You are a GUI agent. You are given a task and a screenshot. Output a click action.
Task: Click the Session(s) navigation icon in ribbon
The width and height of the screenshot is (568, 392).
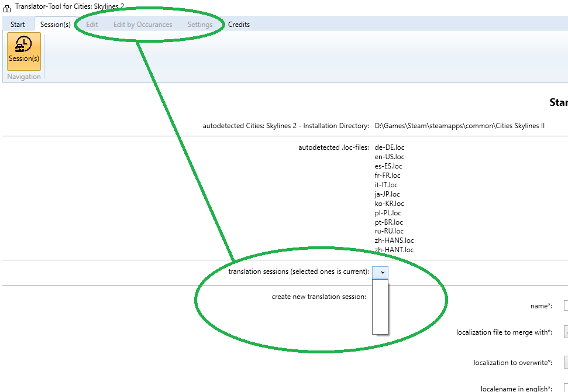(23, 51)
